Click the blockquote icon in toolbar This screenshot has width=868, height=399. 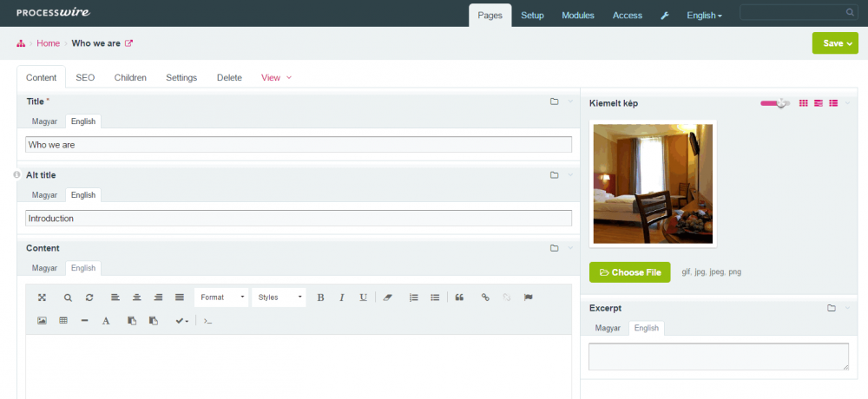pos(459,298)
